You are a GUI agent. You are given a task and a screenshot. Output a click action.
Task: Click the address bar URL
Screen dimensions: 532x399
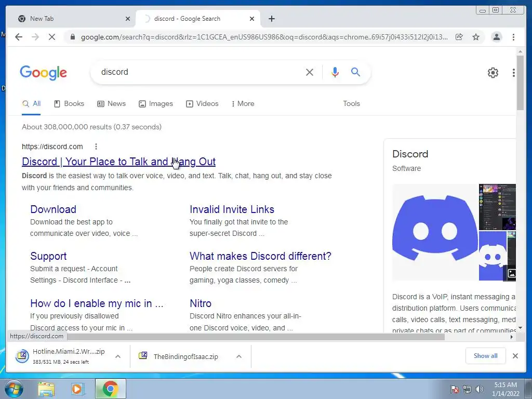tap(264, 37)
